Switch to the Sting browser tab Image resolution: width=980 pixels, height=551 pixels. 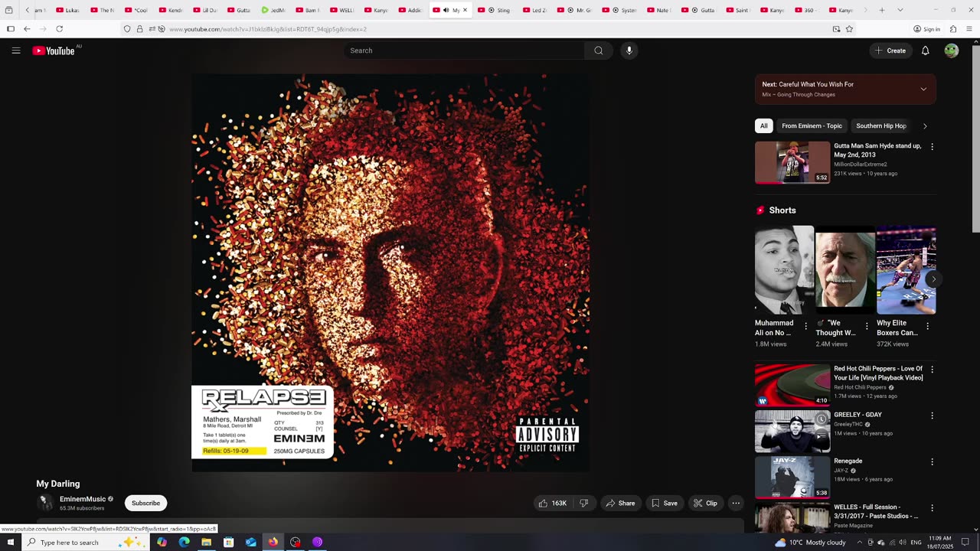(495, 10)
